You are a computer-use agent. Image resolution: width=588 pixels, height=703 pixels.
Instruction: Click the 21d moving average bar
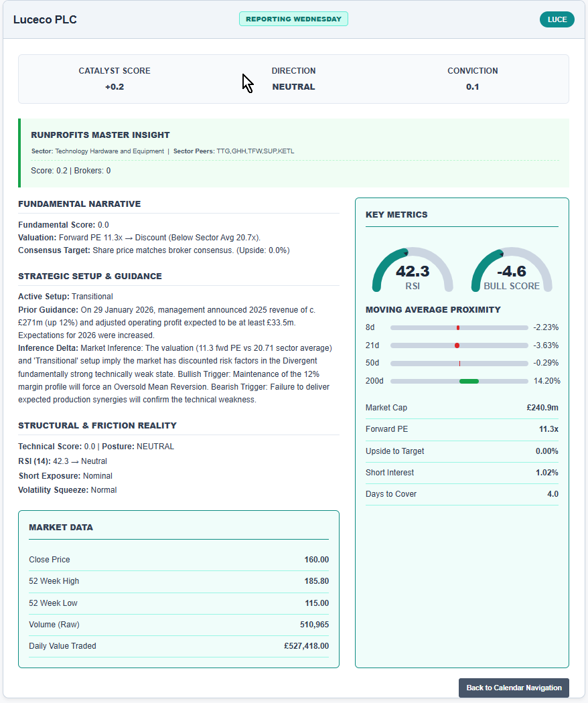(459, 345)
